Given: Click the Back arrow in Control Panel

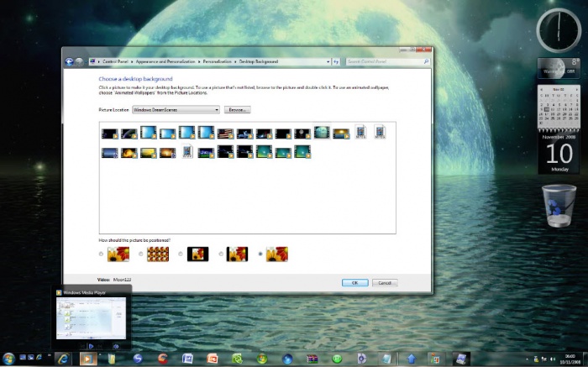Looking at the screenshot, I should point(69,61).
